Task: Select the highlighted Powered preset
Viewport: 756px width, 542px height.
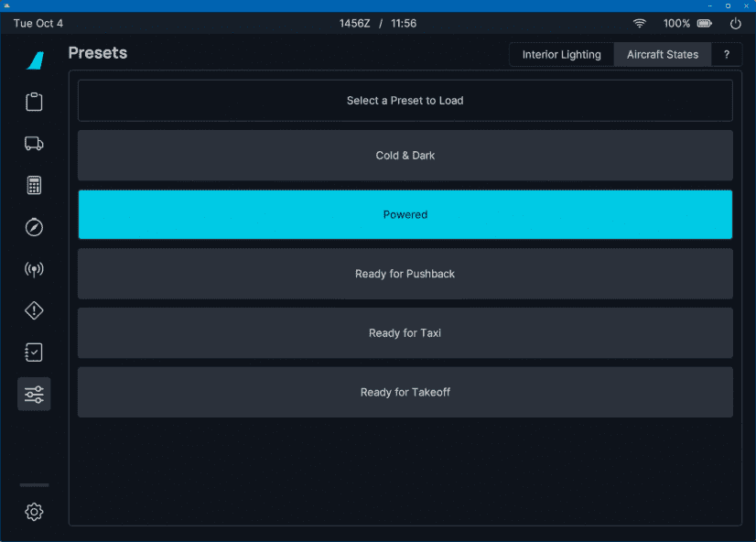Action: tap(405, 214)
